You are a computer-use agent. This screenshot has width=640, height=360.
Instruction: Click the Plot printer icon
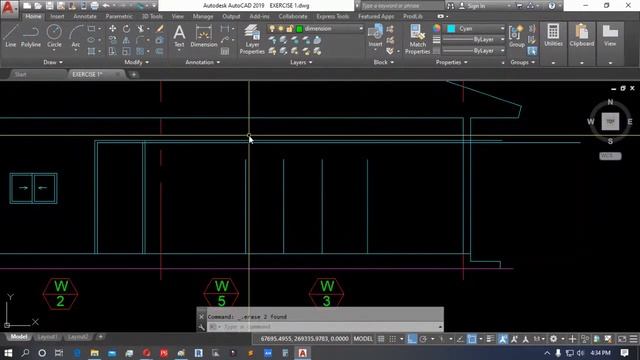click(x=94, y=6)
